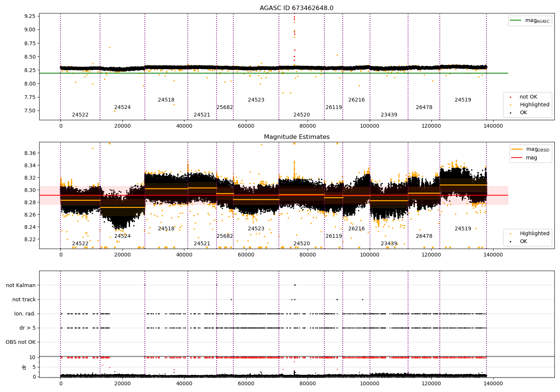The width and height of the screenshot is (560, 392).
Task: Click obsid label 24521 in Magnitude Estimates plot
Action: click(x=202, y=243)
